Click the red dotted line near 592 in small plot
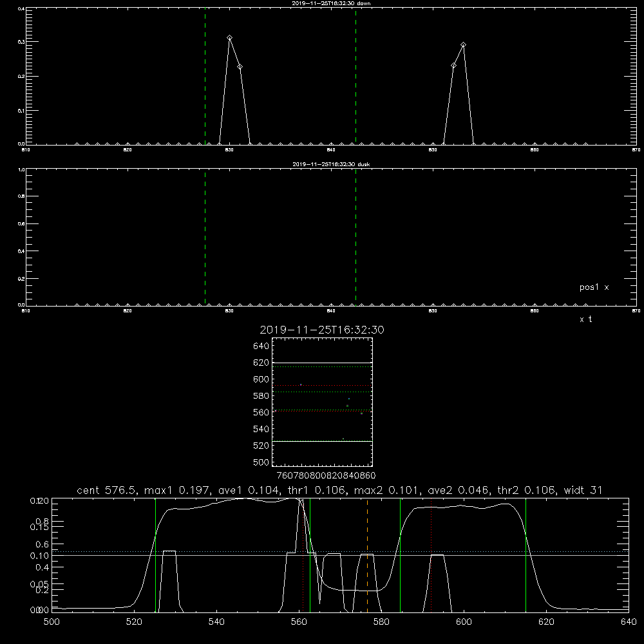The height and width of the screenshot is (644, 644). tap(322, 386)
